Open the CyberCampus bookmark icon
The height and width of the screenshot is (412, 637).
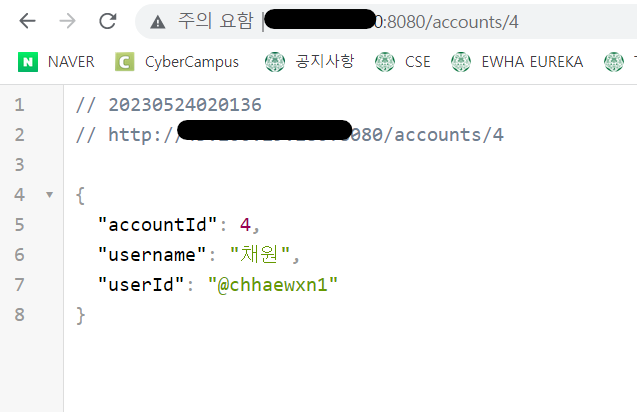[x=125, y=62]
